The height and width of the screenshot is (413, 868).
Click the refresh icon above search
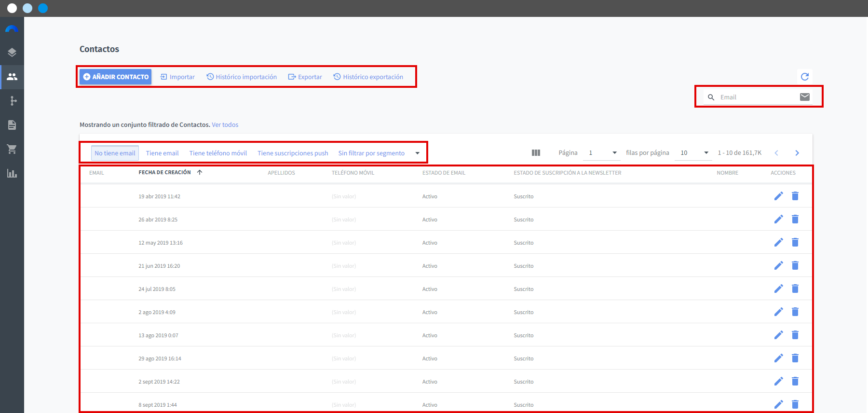(804, 77)
